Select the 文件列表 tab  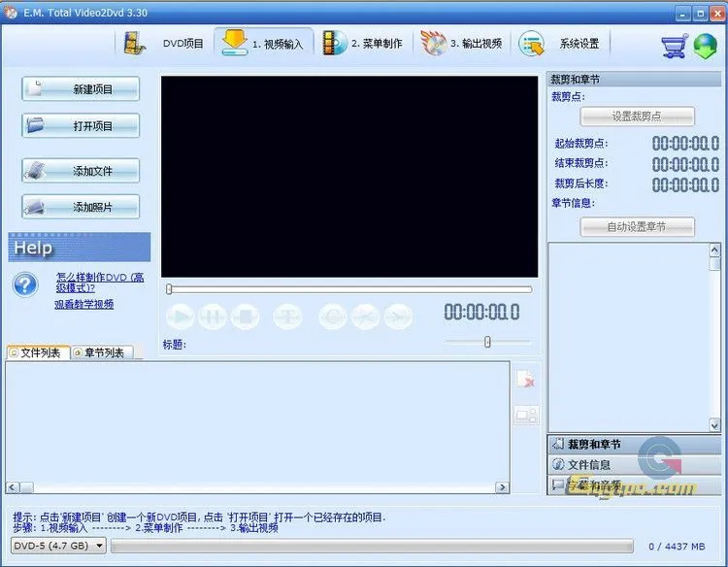(39, 353)
